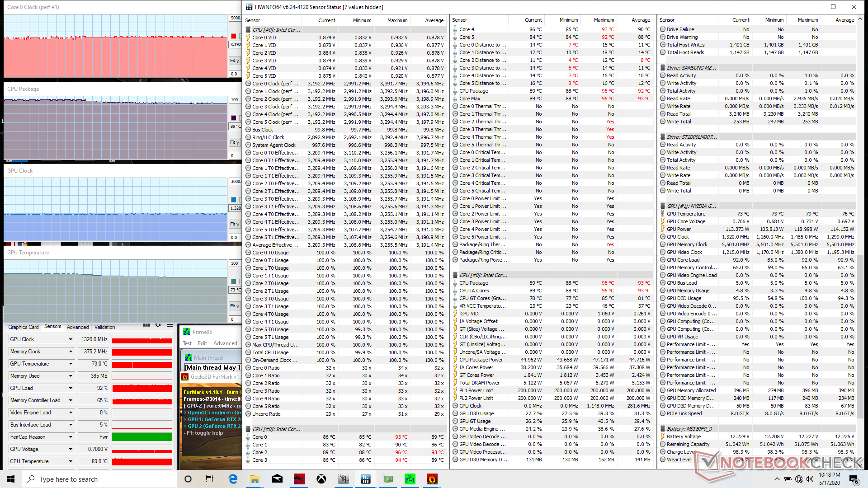Viewport: 868px width, 488px height.
Task: Pick the red color swatch in Core 0 Clock graph
Action: coord(233,36)
